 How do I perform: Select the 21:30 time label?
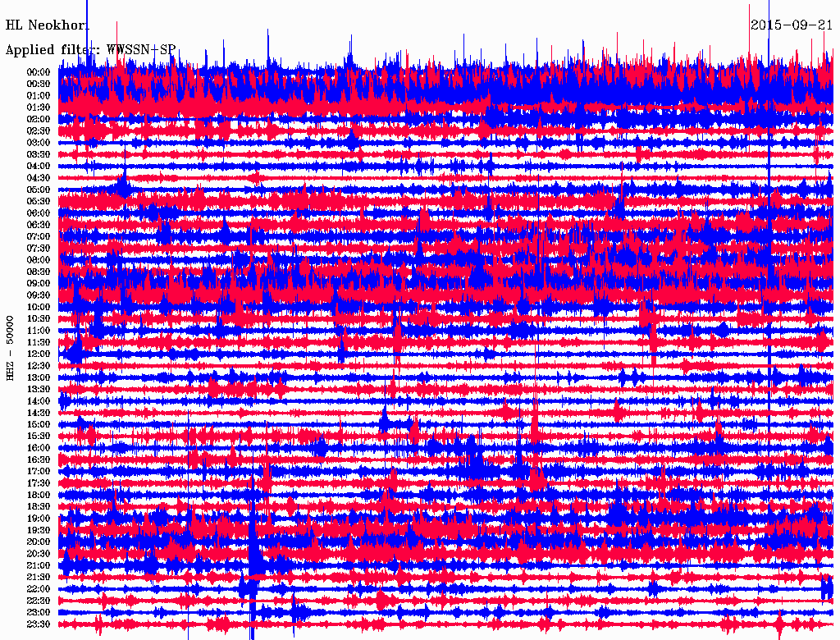(x=39, y=577)
